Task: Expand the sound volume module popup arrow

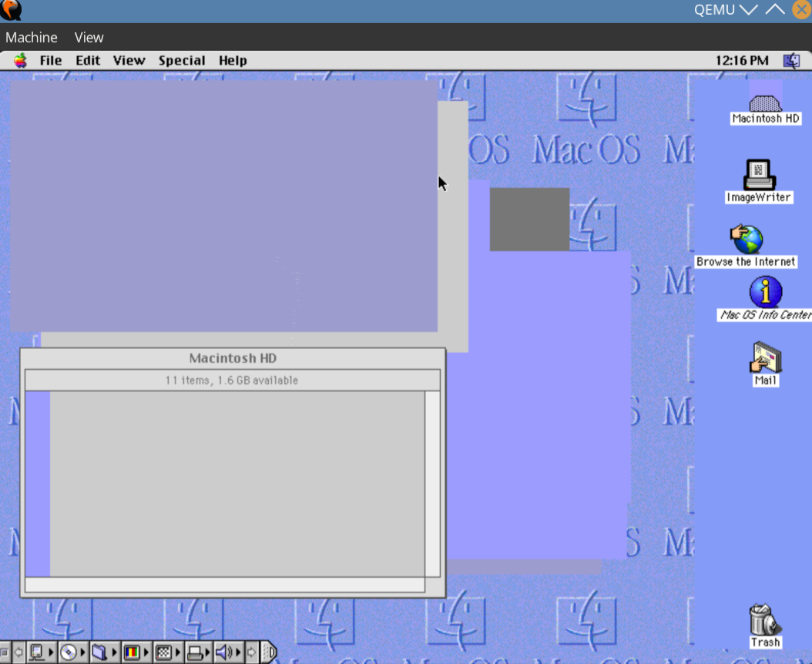Action: click(x=237, y=652)
